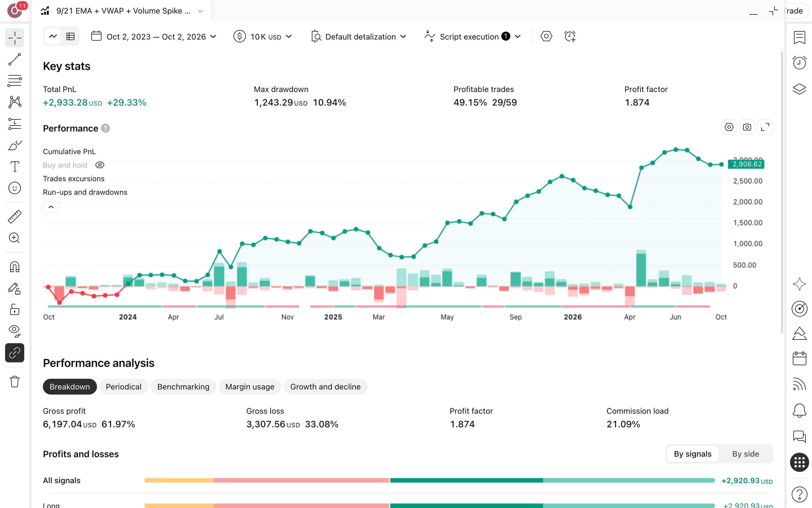Open the Fibonacci retracement tools
Viewport: 812px width, 508px height.
(15, 81)
